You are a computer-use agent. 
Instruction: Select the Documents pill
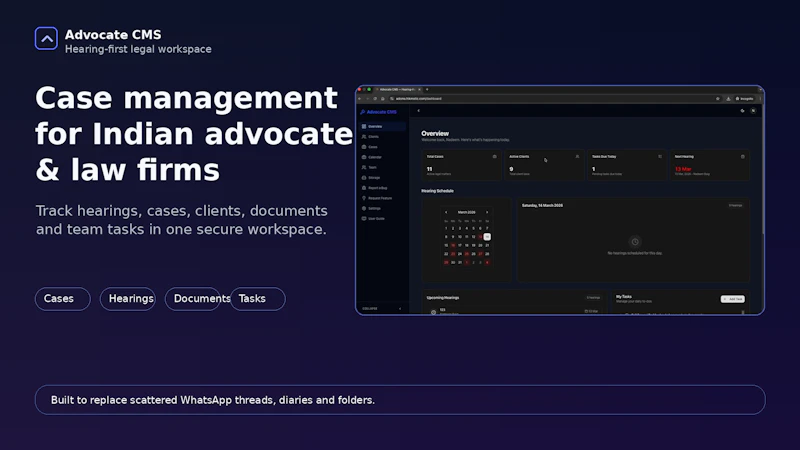pyautogui.click(x=193, y=299)
